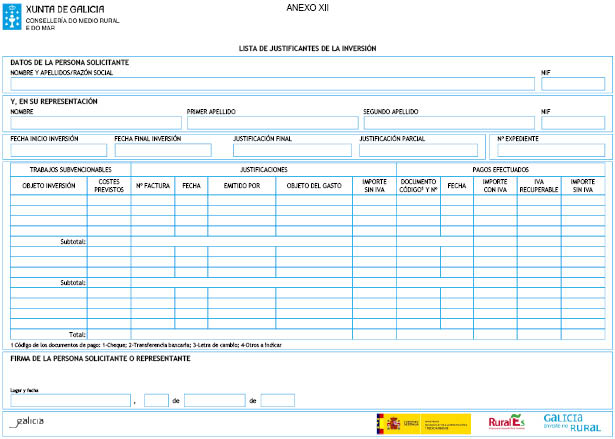
Task: Select first row cell under Emitido Por
Action: point(241,200)
